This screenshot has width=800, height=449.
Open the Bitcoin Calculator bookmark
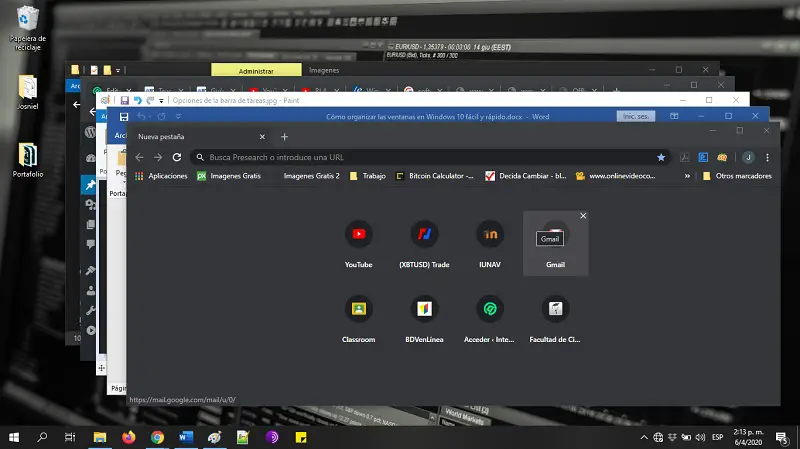[x=435, y=176]
